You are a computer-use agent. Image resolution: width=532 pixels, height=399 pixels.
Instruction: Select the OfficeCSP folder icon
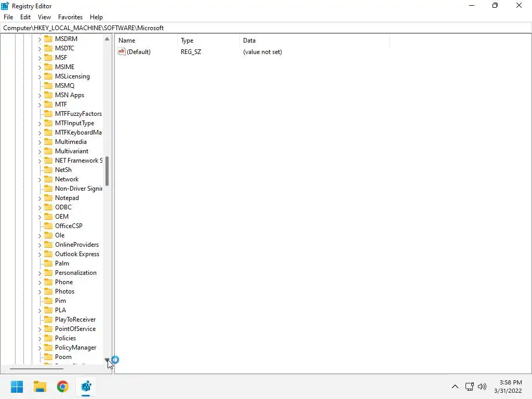pos(48,226)
